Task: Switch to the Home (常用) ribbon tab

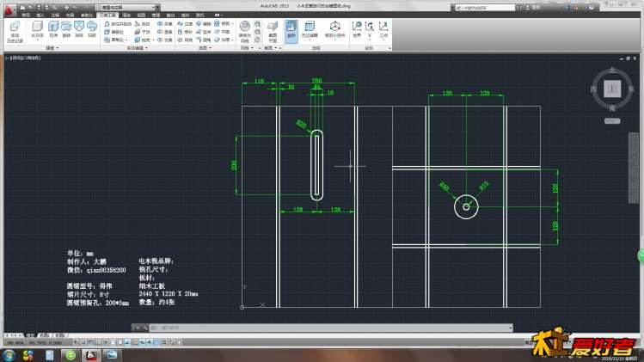Action: tap(26, 15)
